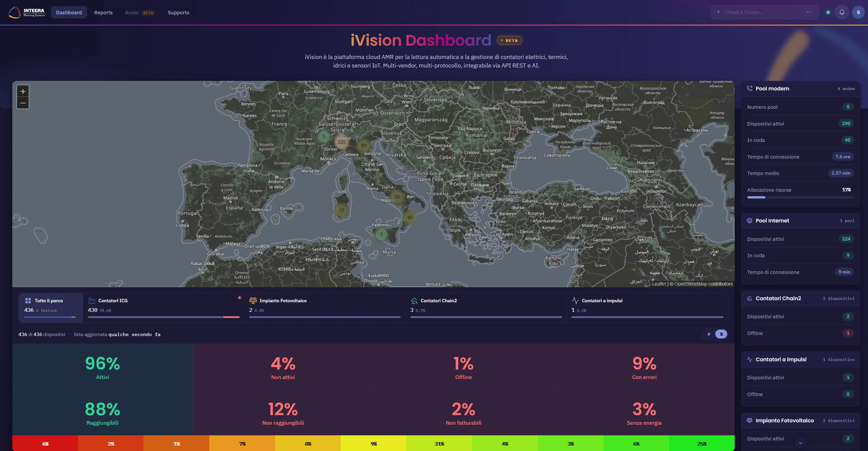Open the 91 cluster marker on map

pos(363,146)
